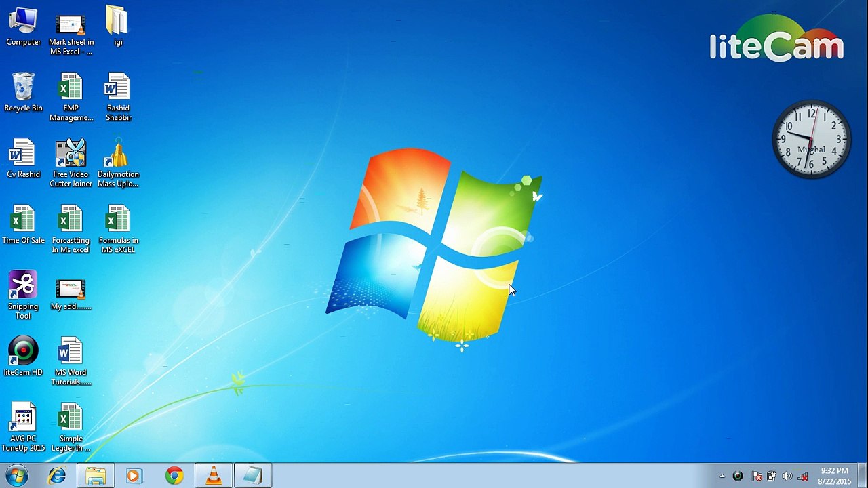Click the liteCam recorder tray icon
This screenshot has height=488, width=868.
point(738,476)
